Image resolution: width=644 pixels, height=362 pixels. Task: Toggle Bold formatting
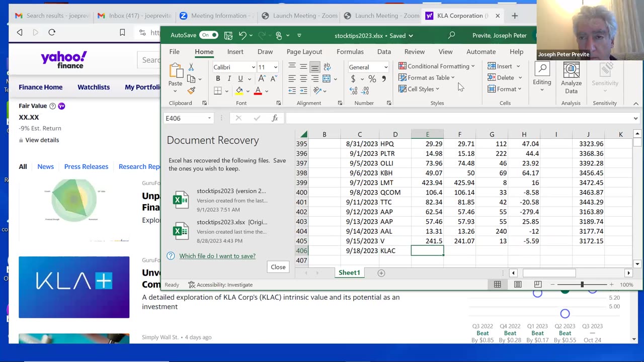tap(218, 79)
